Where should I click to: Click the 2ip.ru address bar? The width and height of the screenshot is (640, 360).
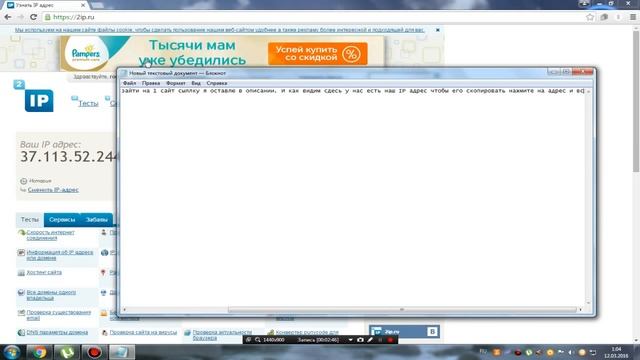(314, 17)
